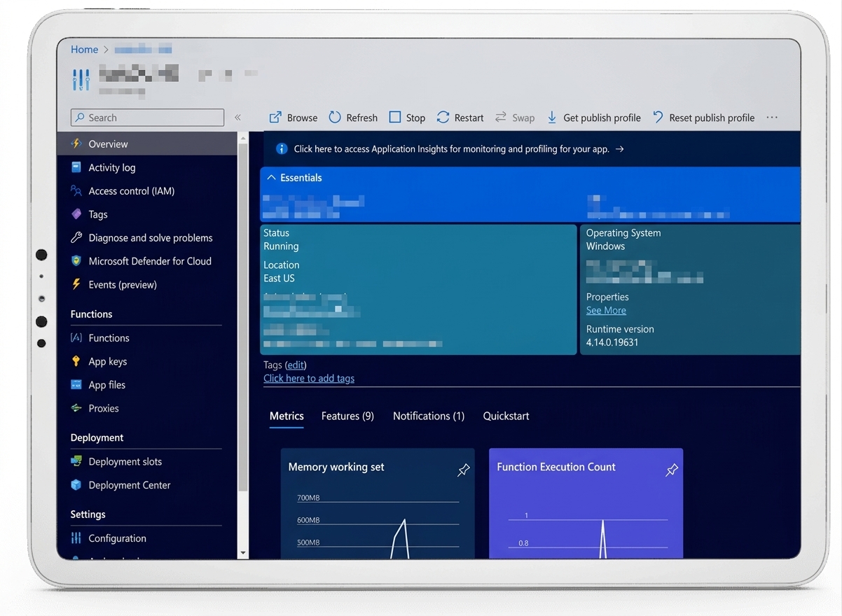The image size is (842, 616).
Task: Pin the Memory working set chart
Action: click(x=463, y=470)
